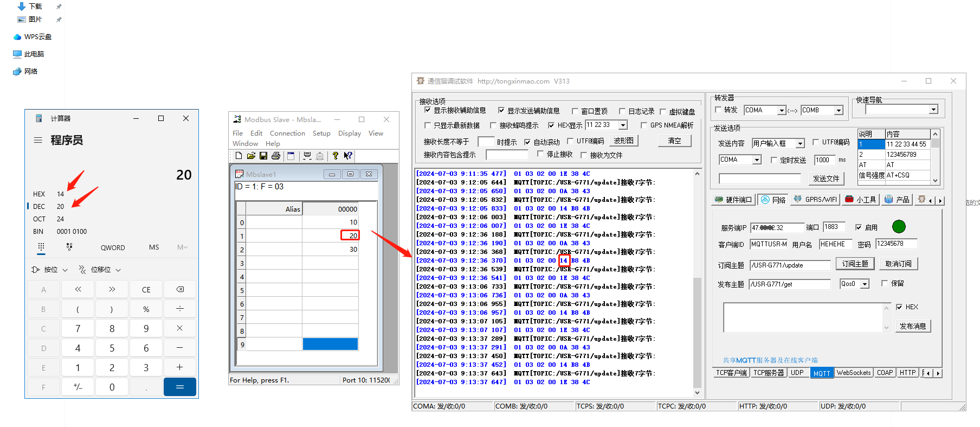Enable the 定时发送 timed send checkbox
The width and height of the screenshot is (980, 427).
(x=774, y=160)
